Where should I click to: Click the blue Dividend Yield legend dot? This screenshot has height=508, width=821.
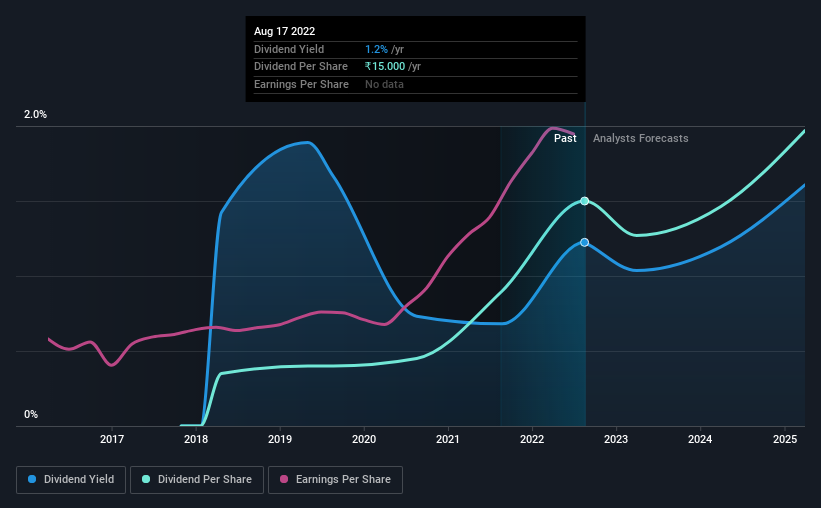(x=32, y=479)
